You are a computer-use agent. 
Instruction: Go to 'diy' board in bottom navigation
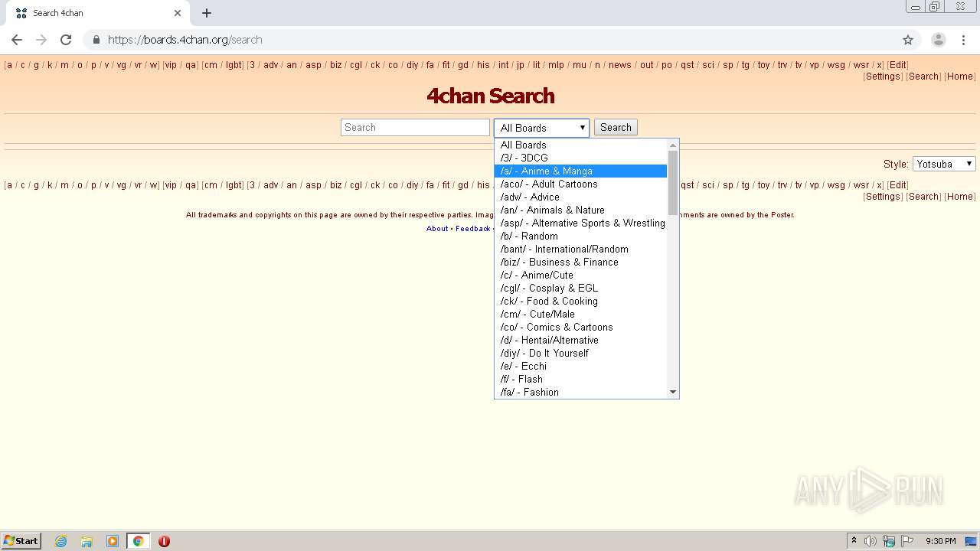coord(412,185)
